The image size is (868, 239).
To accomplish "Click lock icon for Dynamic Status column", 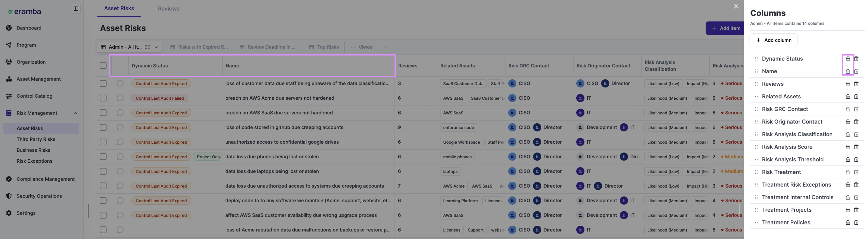I will coord(848,59).
